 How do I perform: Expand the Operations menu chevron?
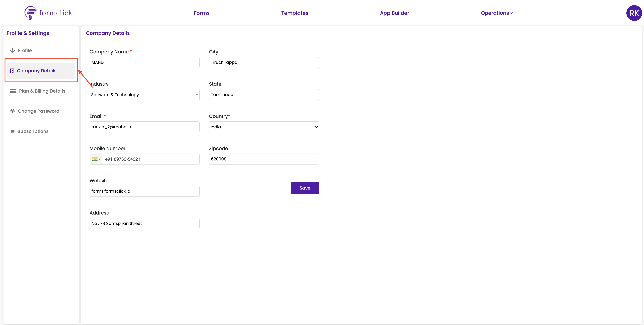click(511, 13)
